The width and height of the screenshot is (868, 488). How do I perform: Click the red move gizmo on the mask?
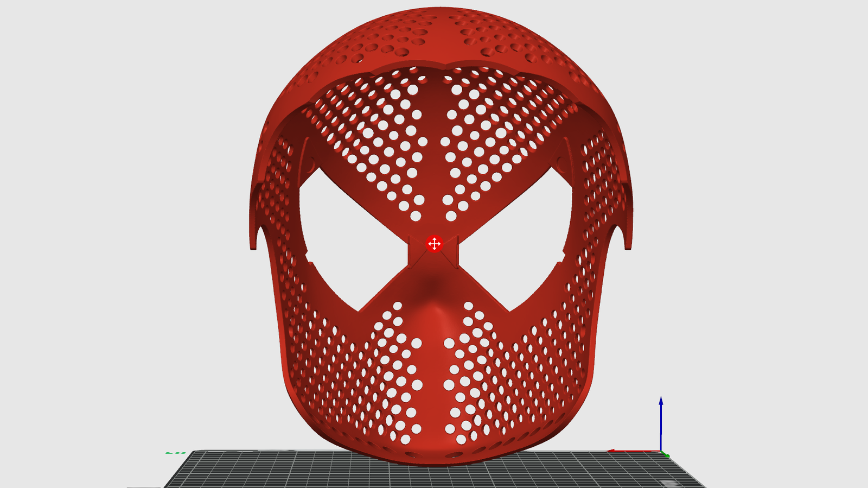[x=434, y=244]
